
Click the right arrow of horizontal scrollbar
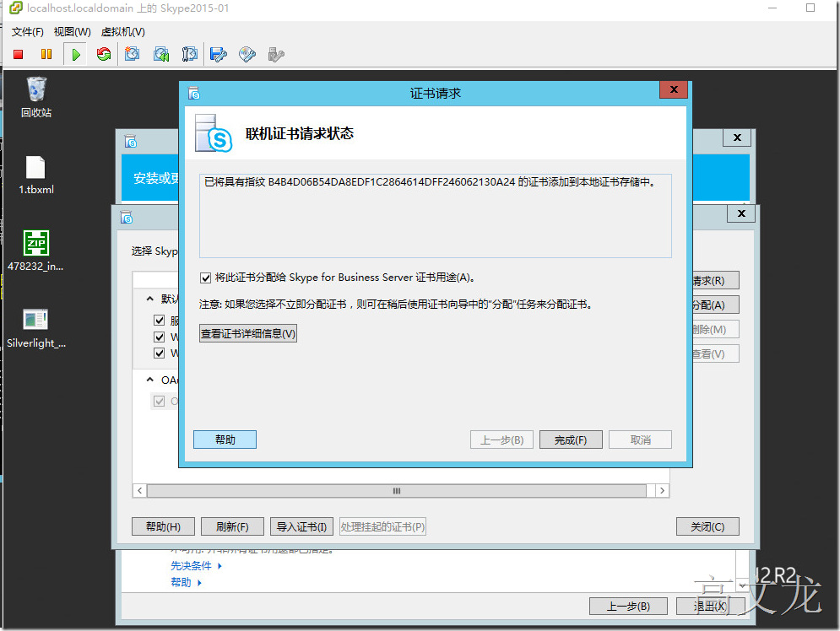(662, 491)
